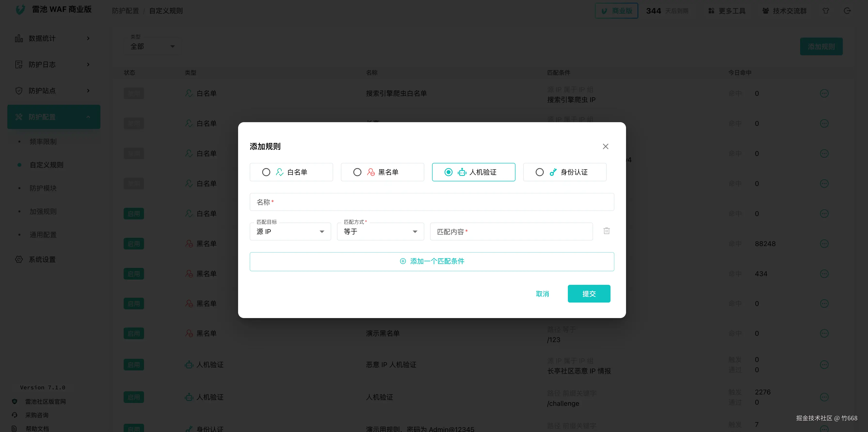The width and height of the screenshot is (868, 432).
Task: Go to the 频率限制 submenu item
Action: 43,142
